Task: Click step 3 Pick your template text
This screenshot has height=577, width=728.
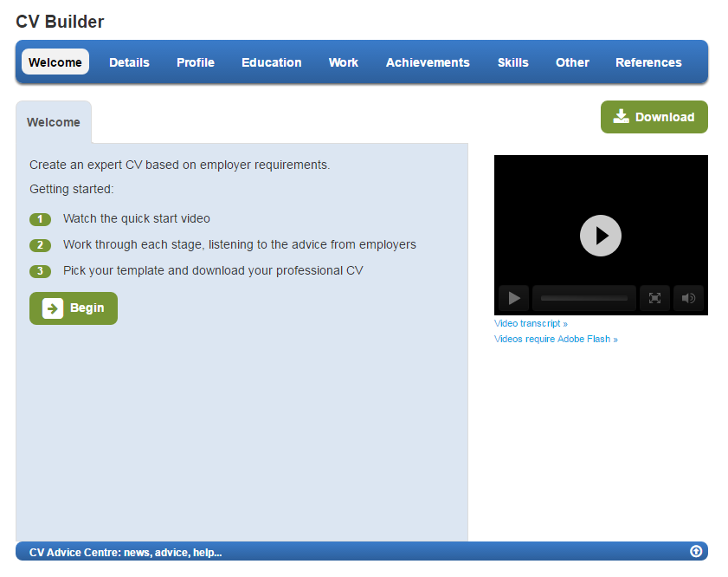Action: 213,270
